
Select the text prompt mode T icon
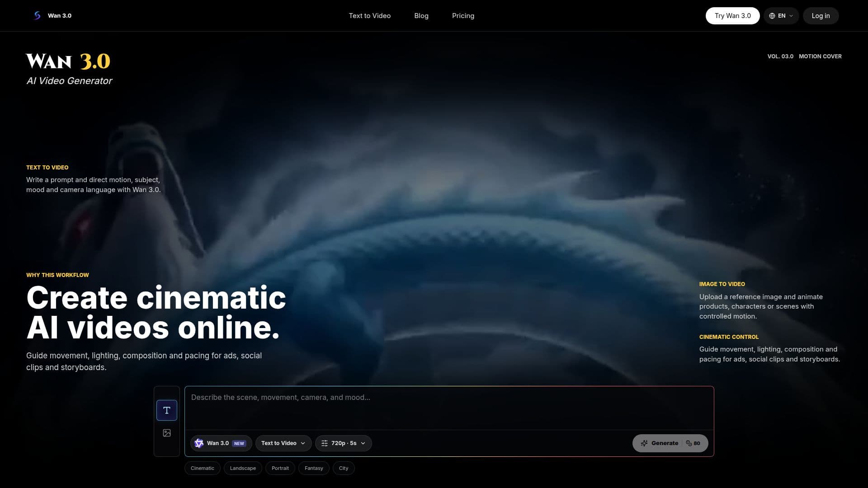tap(167, 410)
